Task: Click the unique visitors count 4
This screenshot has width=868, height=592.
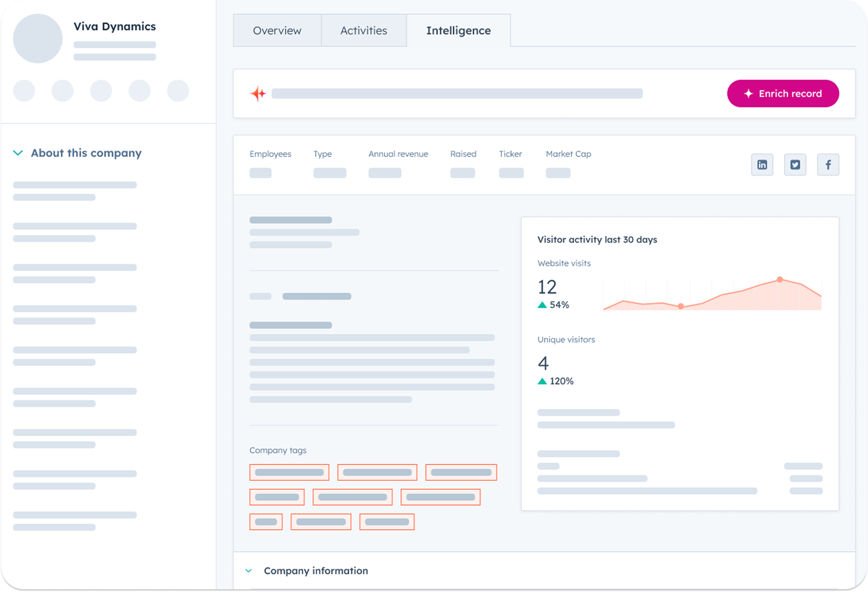Action: (x=543, y=363)
